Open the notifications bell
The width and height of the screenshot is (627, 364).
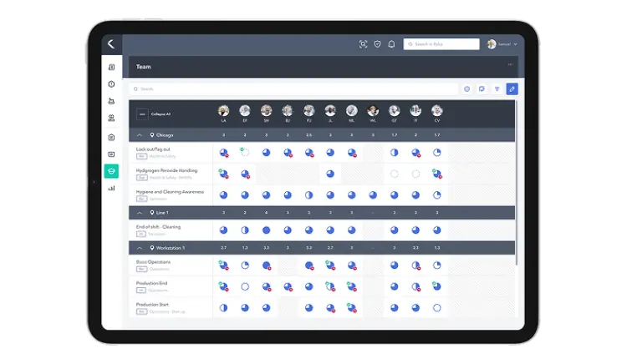click(x=391, y=44)
